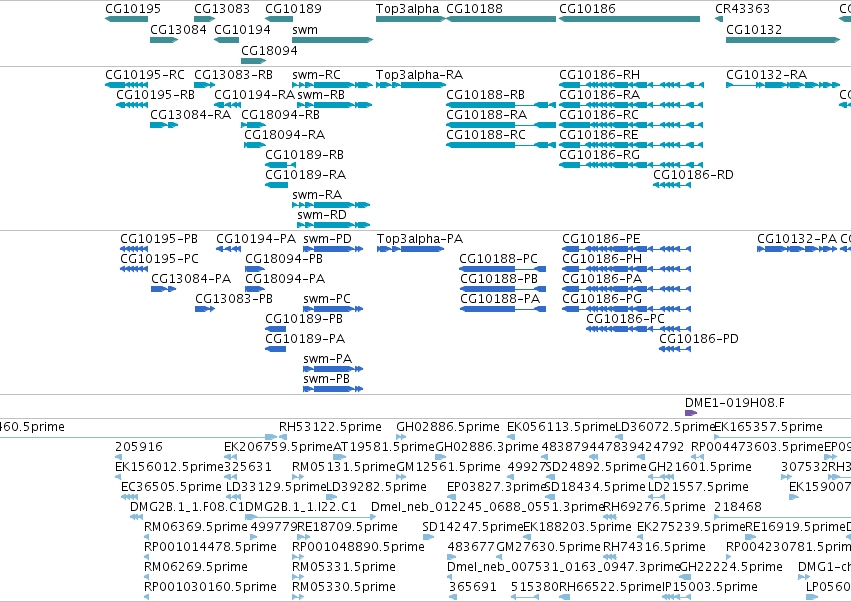Select transcript CG10189-RB
Screen dimensions: 851x602
click(x=304, y=155)
